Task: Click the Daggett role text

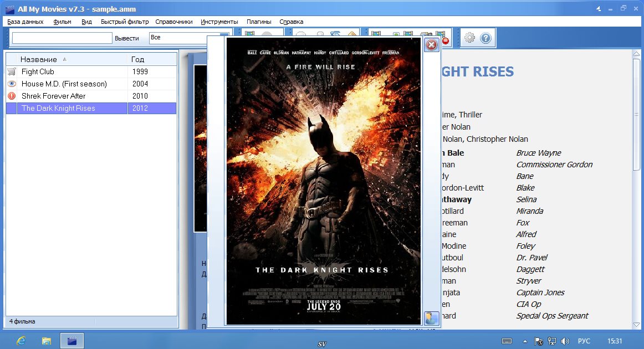Action: [530, 269]
